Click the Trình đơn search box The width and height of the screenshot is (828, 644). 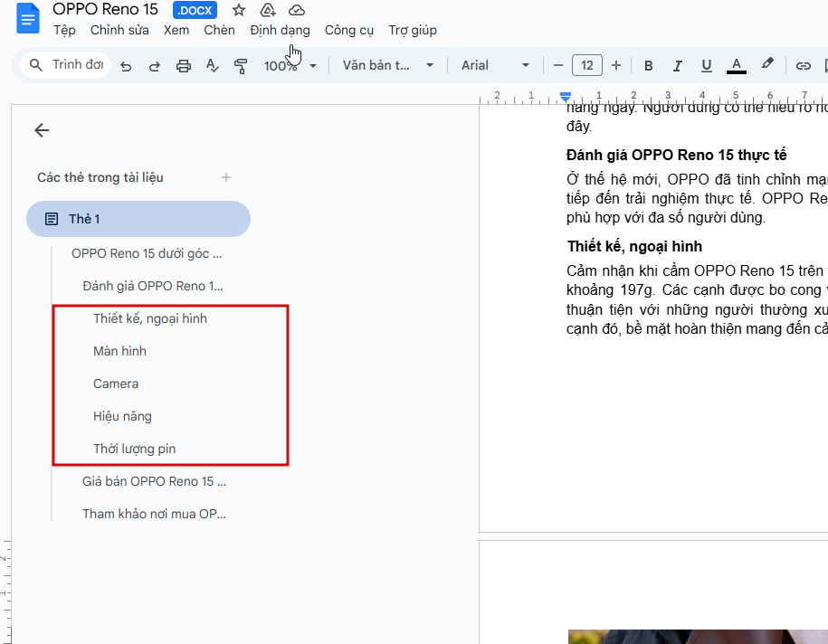tap(65, 65)
